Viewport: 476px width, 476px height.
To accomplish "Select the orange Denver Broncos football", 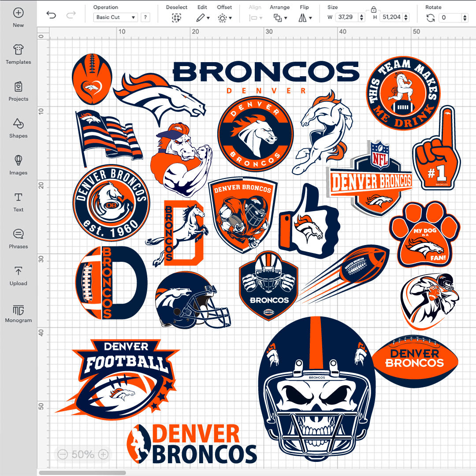I will point(415,361).
